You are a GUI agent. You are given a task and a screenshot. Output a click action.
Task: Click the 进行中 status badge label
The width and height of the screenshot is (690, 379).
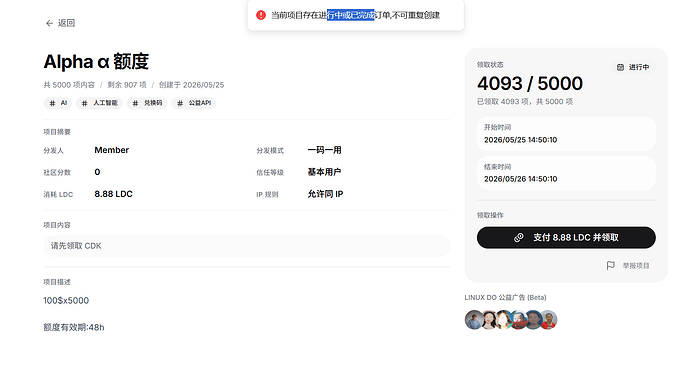[639, 67]
